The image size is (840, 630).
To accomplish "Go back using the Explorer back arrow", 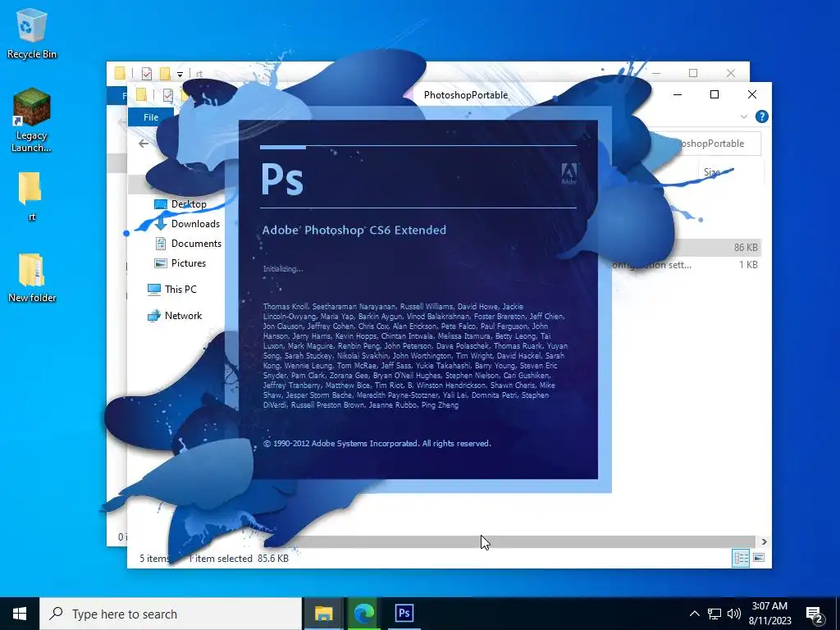I will click(x=143, y=144).
